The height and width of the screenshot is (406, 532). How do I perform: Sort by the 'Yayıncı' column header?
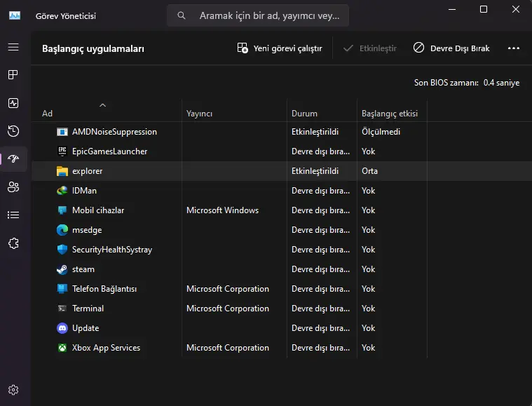(199, 114)
